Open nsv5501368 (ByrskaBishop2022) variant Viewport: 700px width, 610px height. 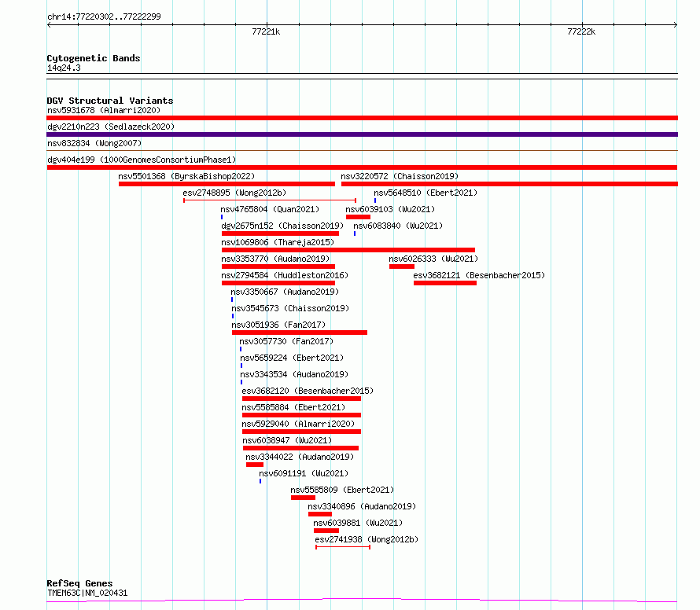pos(186,176)
